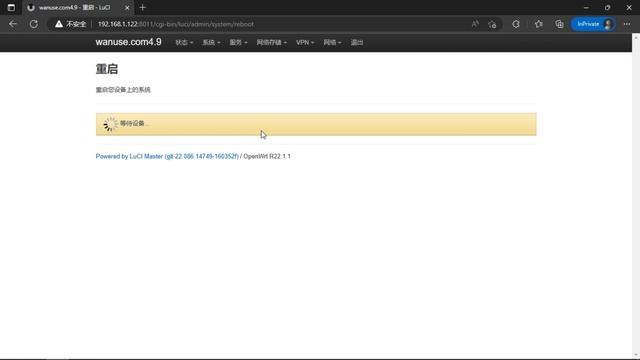640x360 pixels.
Task: Click the OpenWrt R22.1.1 version text
Action: pos(267,156)
